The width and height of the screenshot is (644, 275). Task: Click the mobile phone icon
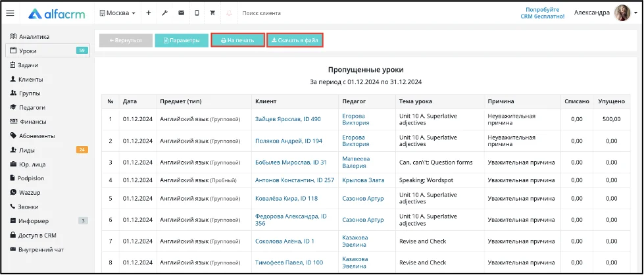click(x=197, y=13)
